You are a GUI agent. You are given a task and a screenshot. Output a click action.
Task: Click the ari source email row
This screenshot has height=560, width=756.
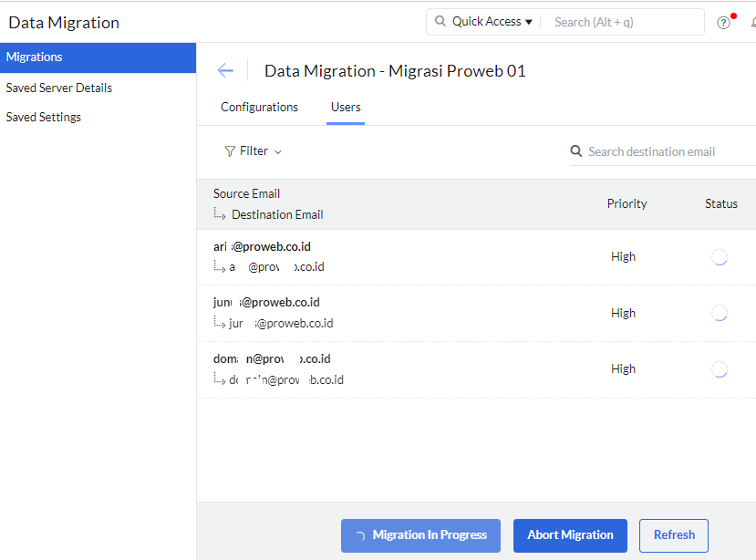tap(262, 247)
